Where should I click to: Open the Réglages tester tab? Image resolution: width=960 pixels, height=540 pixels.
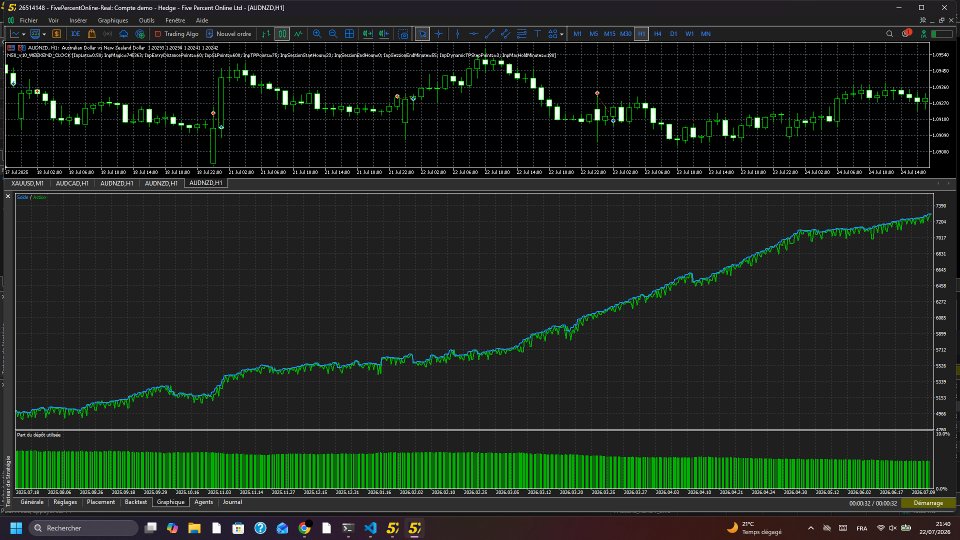65,502
